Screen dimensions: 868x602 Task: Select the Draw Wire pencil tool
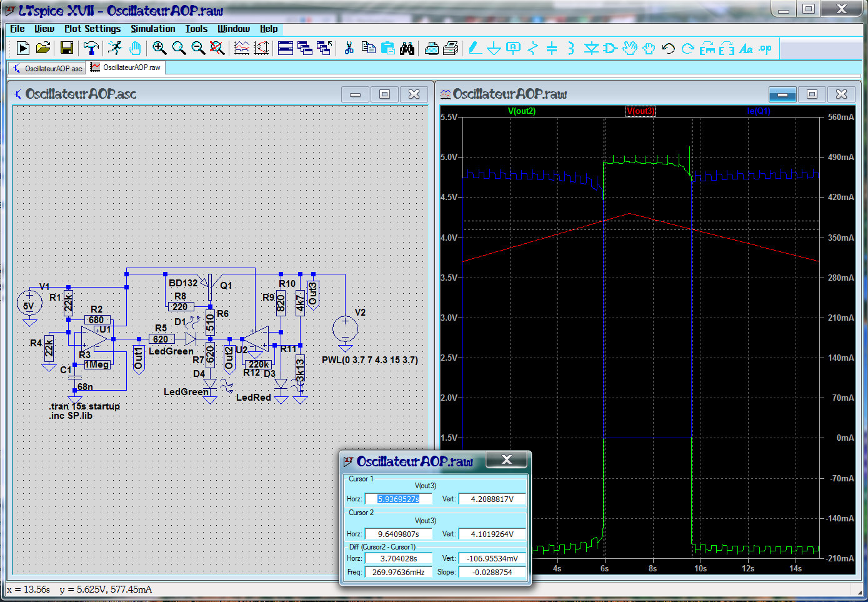pyautogui.click(x=474, y=48)
